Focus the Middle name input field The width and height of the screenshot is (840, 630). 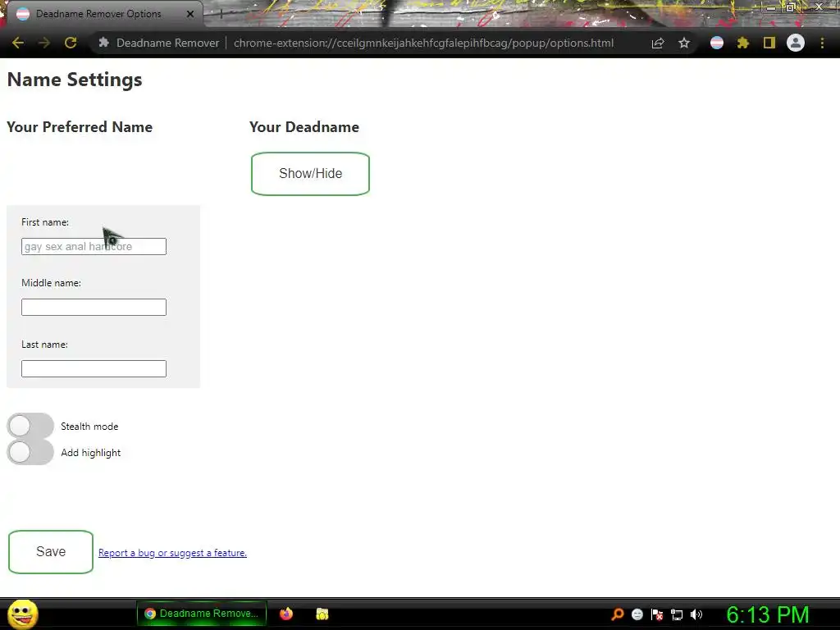(x=94, y=307)
